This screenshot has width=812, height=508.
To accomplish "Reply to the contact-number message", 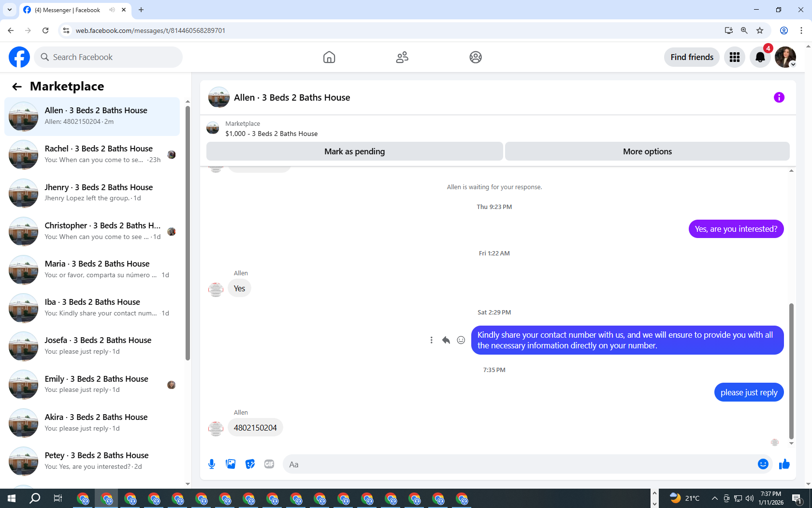I will click(x=446, y=340).
